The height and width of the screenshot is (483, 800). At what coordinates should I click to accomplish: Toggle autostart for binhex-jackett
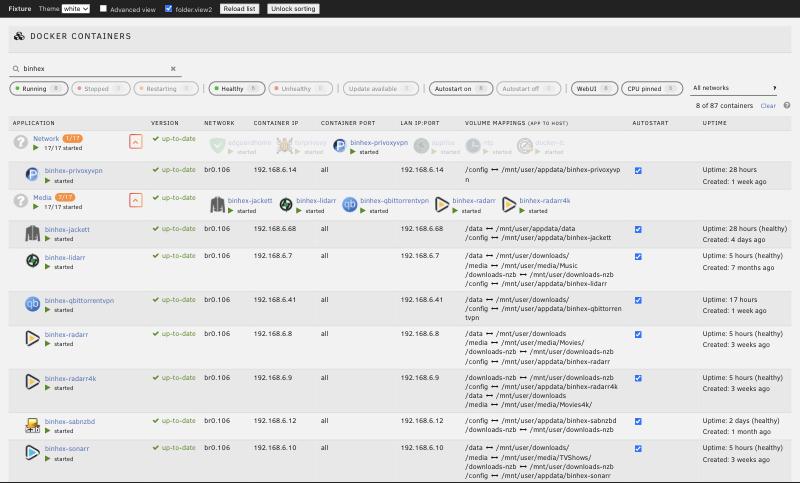click(x=638, y=230)
